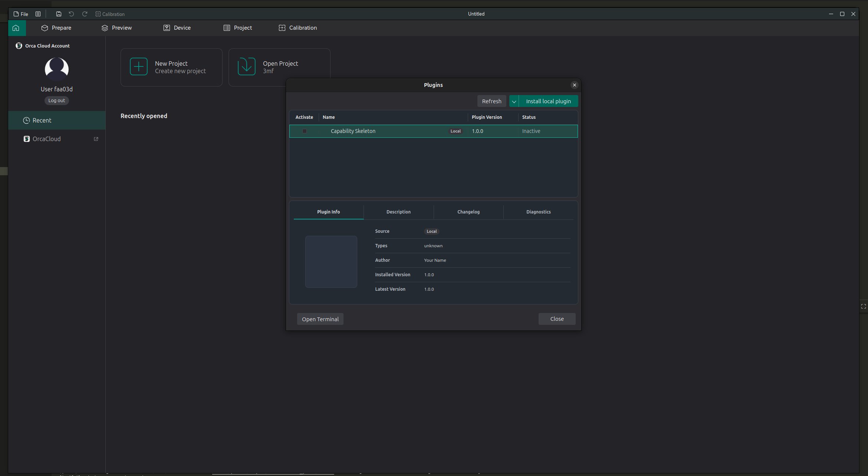Click the Orca Cloud Account logo icon
868x476 pixels.
[19, 46]
